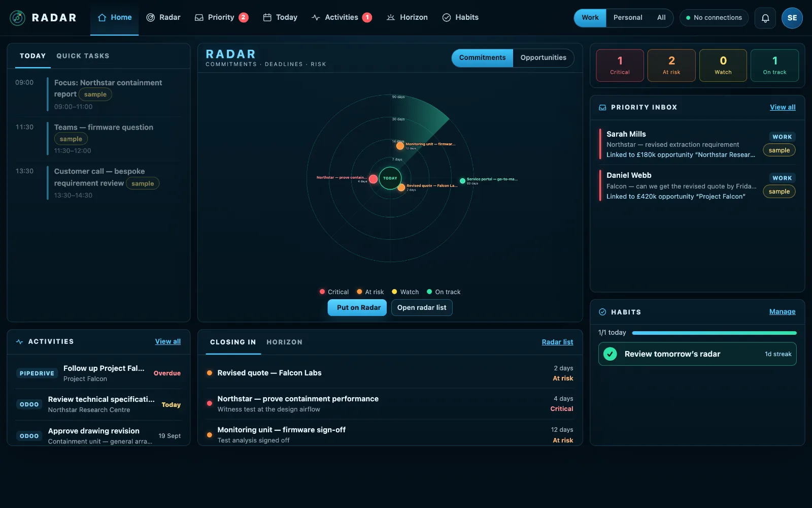Image resolution: width=812 pixels, height=508 pixels.
Task: Open the Manage habits link
Action: (782, 312)
